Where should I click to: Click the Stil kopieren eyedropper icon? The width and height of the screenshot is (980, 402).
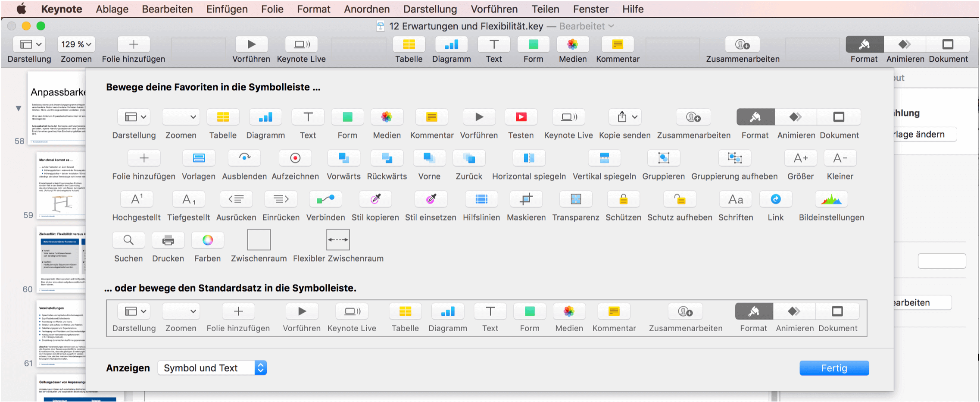[x=375, y=199]
